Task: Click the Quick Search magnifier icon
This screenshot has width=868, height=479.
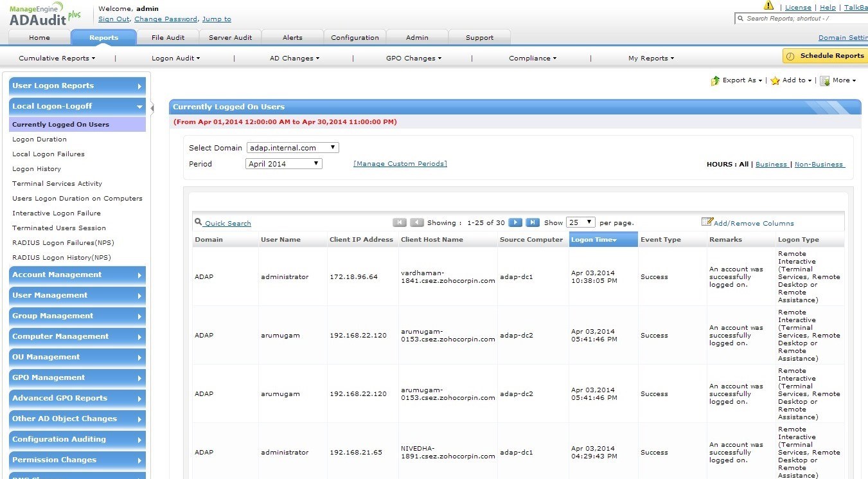Action: 198,222
